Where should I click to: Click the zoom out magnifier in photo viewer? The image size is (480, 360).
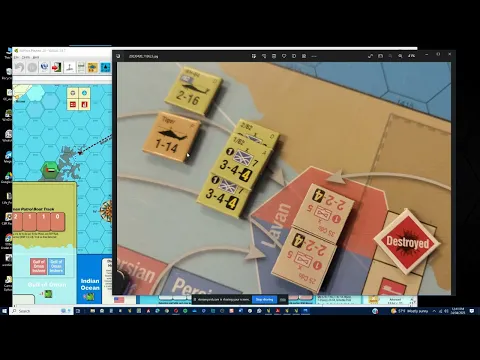390,56
